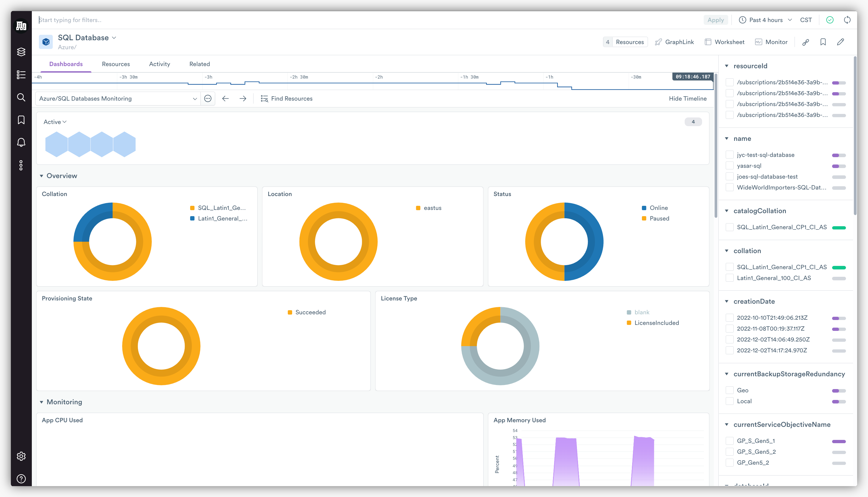Click the organization building icon in sidebar
Viewport: 868px width, 497px height.
tap(21, 26)
